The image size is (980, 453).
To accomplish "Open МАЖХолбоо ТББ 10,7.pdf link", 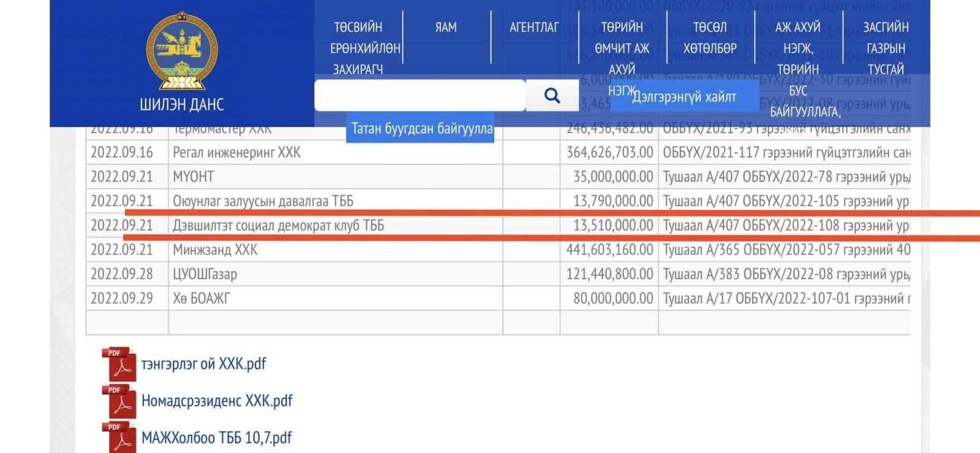I will coord(216,438).
